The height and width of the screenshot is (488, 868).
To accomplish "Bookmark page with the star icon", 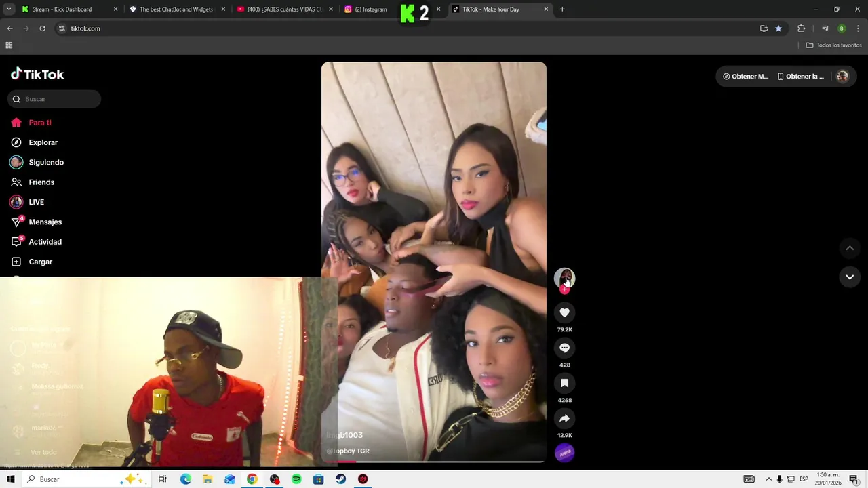I will click(778, 28).
